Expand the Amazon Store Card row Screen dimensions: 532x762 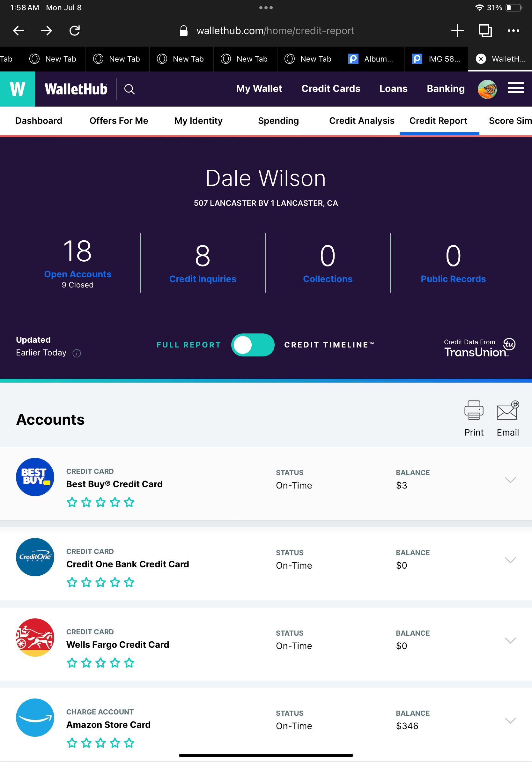510,721
